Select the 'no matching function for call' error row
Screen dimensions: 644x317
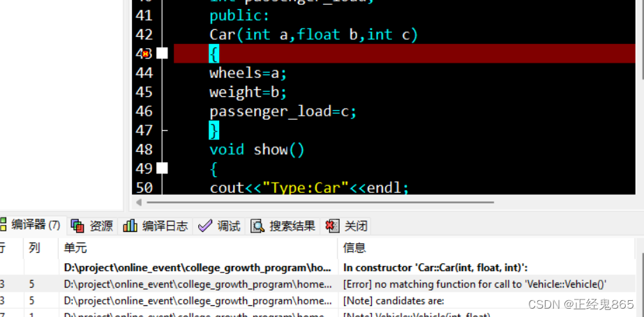(317, 284)
